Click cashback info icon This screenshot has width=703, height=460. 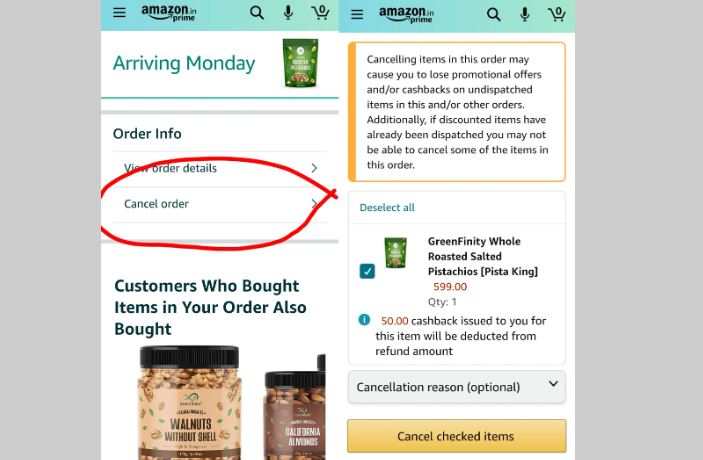[x=365, y=320]
